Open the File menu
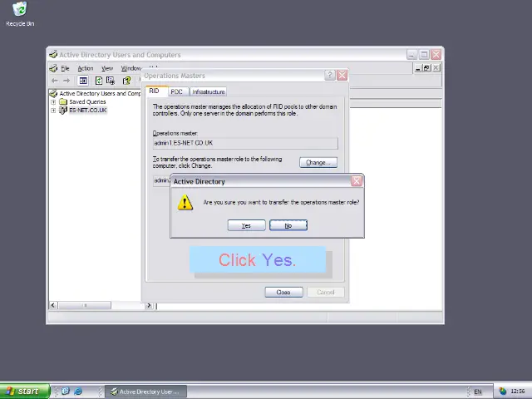532x399 pixels. tap(65, 68)
